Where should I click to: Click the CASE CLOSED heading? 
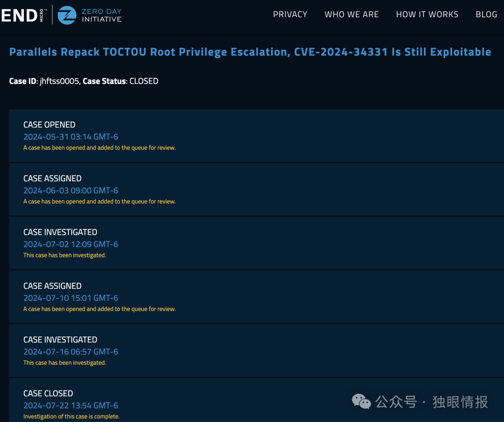point(48,393)
